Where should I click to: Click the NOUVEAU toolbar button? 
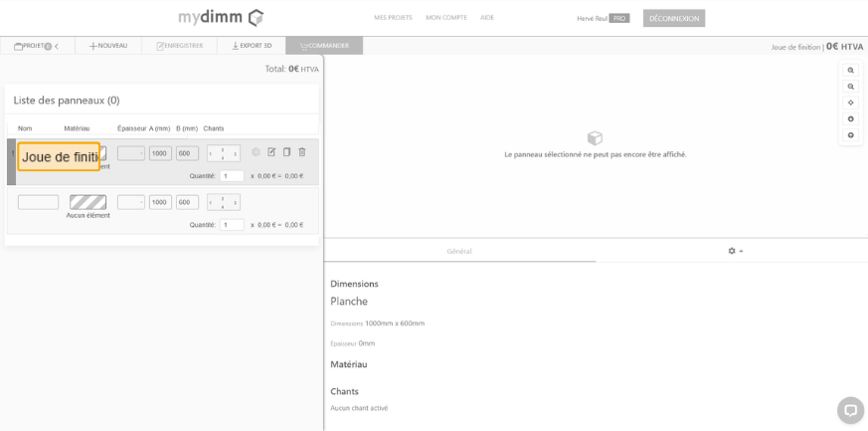coord(108,46)
